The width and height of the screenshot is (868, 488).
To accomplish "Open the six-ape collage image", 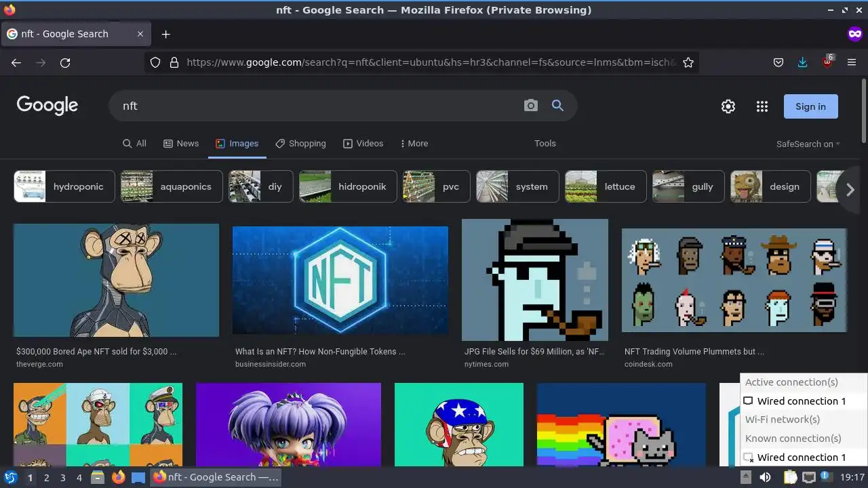I will [x=98, y=425].
